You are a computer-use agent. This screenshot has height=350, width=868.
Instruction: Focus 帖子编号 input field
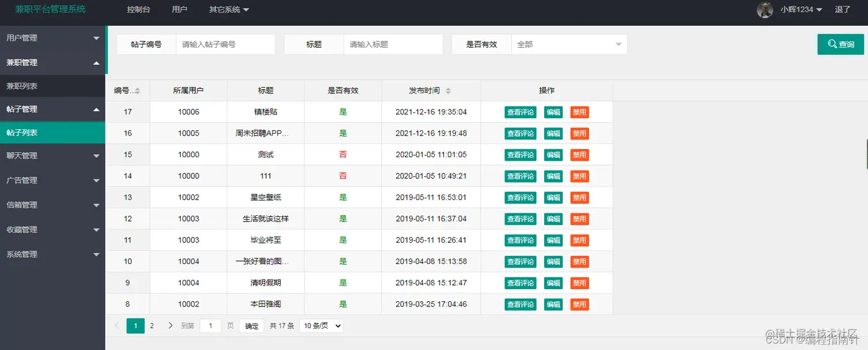point(226,44)
